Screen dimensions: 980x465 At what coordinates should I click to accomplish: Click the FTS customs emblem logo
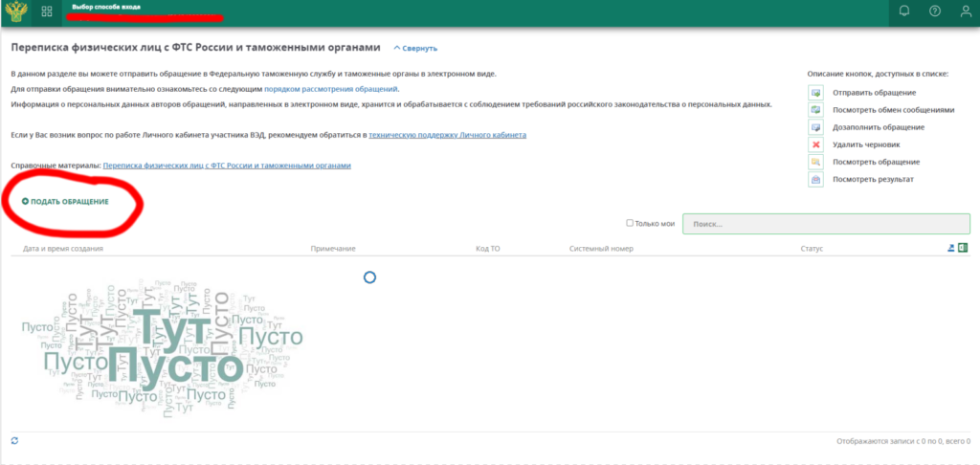click(15, 11)
